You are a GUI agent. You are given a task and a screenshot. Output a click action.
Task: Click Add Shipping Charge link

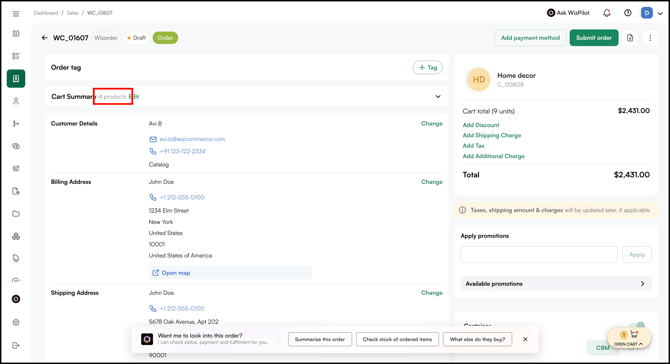tap(492, 135)
